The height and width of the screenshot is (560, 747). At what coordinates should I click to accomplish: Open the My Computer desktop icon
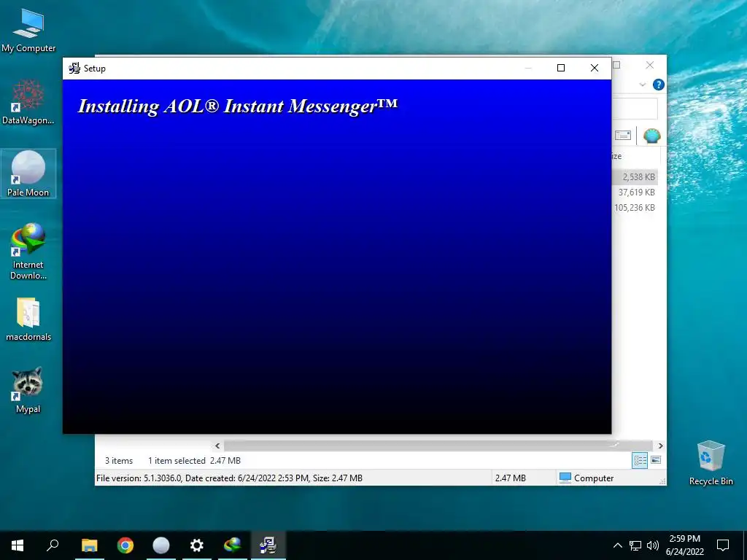pos(28,31)
